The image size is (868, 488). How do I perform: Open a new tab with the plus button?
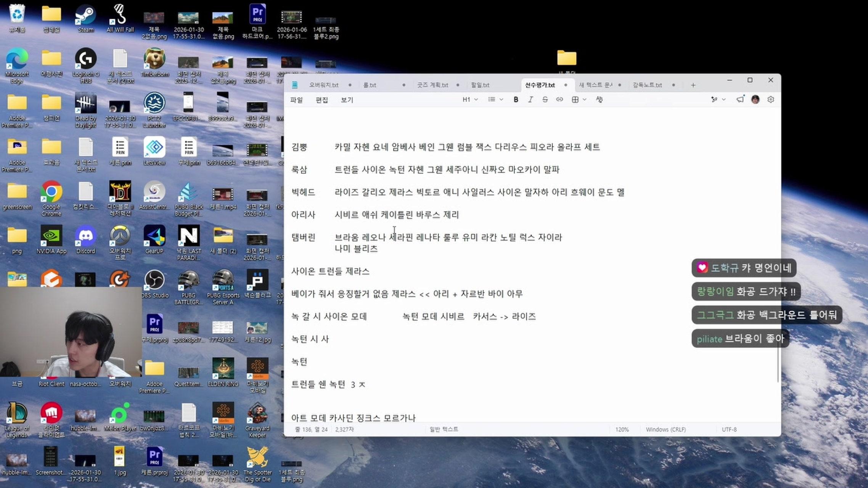click(693, 85)
